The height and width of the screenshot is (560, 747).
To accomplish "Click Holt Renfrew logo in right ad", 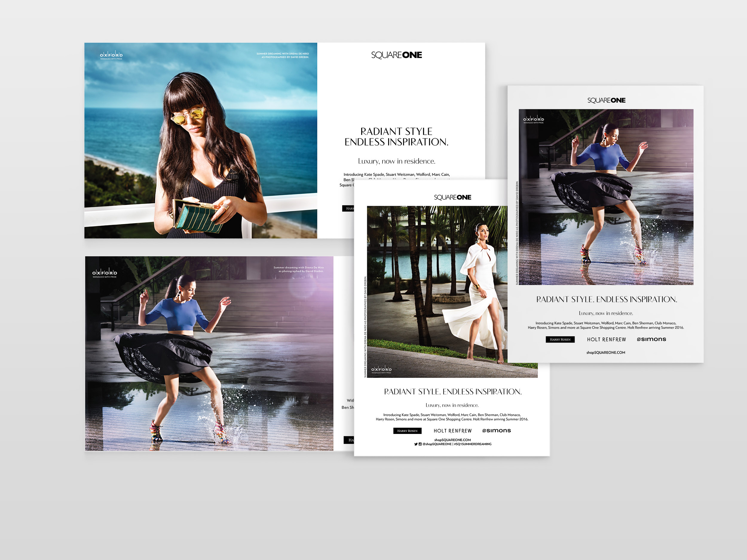I will tap(606, 340).
